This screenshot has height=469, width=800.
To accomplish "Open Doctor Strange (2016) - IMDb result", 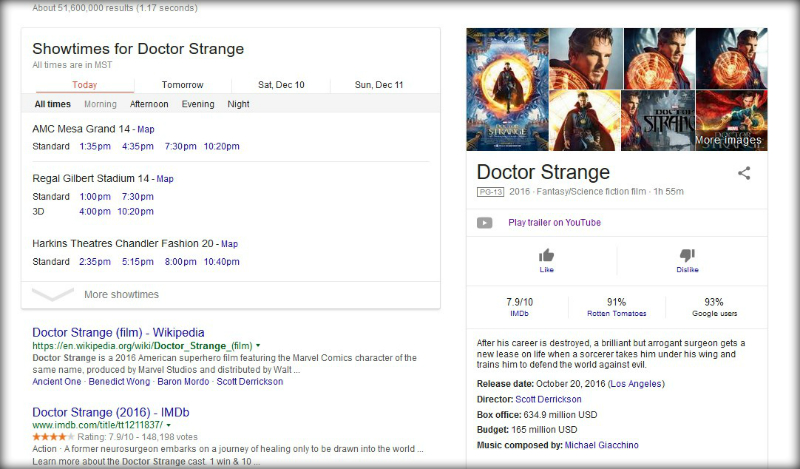I will coord(111,412).
